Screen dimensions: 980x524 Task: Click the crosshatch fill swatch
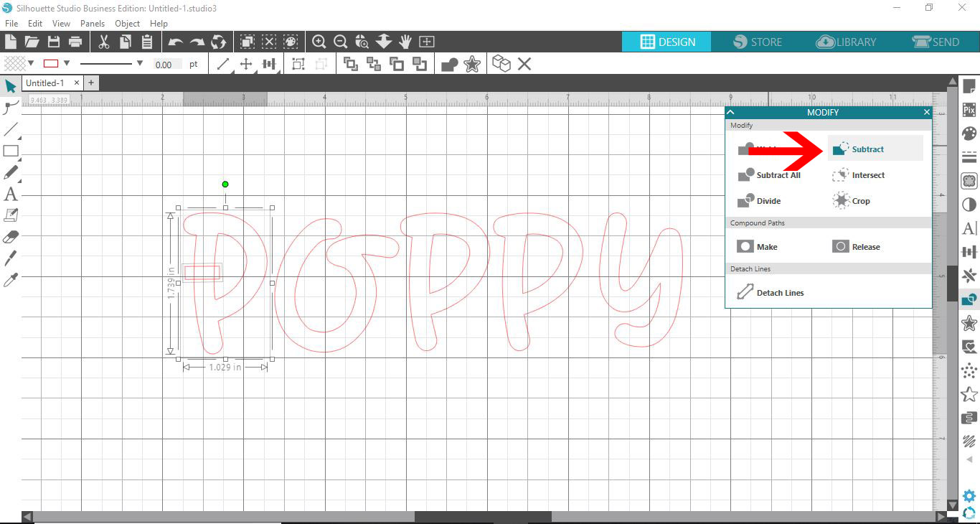coord(14,64)
